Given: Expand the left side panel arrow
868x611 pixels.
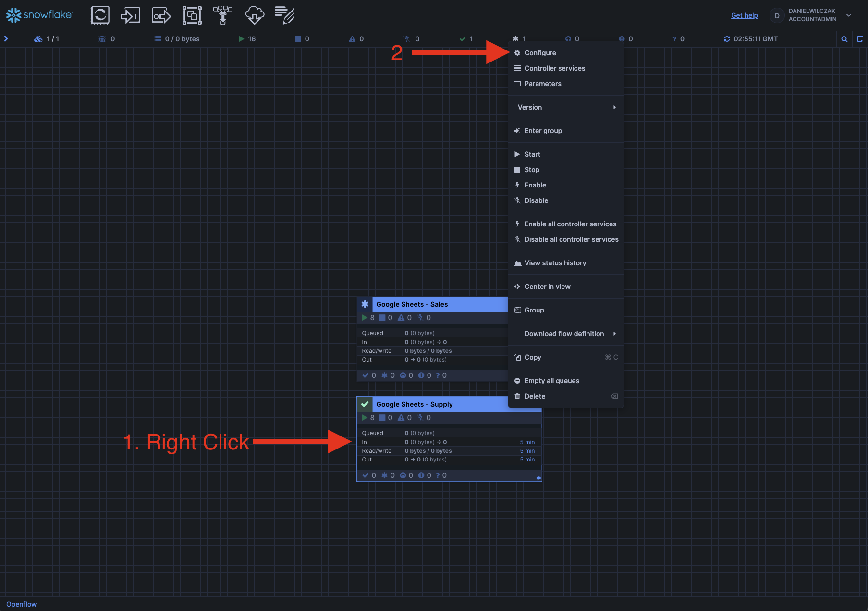Looking at the screenshot, I should pos(6,39).
